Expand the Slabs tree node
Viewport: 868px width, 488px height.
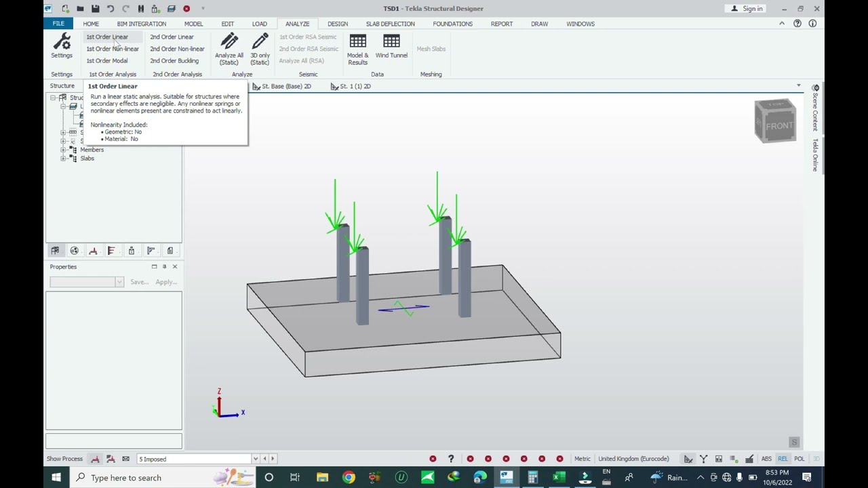point(63,159)
